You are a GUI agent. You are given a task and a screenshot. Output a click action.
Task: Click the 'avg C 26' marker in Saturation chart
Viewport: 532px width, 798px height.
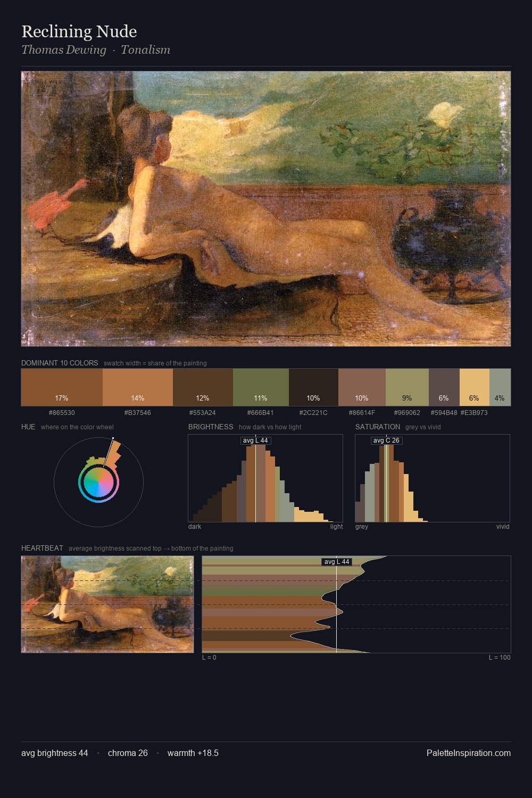(x=386, y=440)
